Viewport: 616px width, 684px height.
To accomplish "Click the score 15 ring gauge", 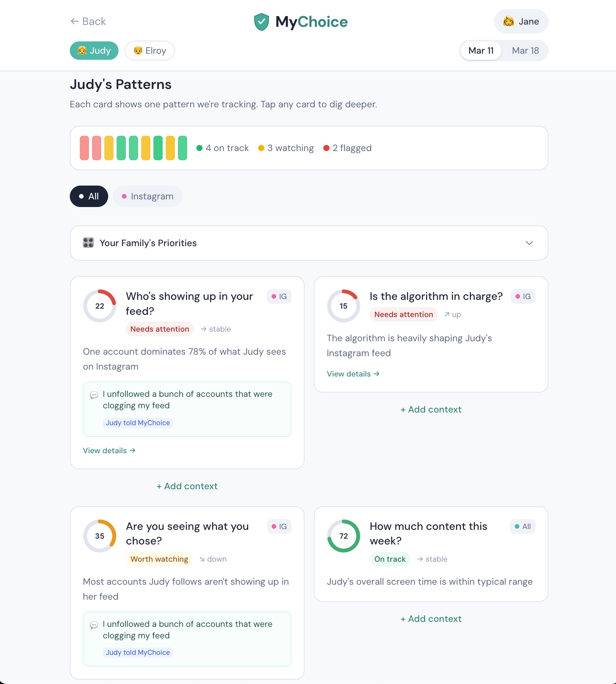I will 344,306.
